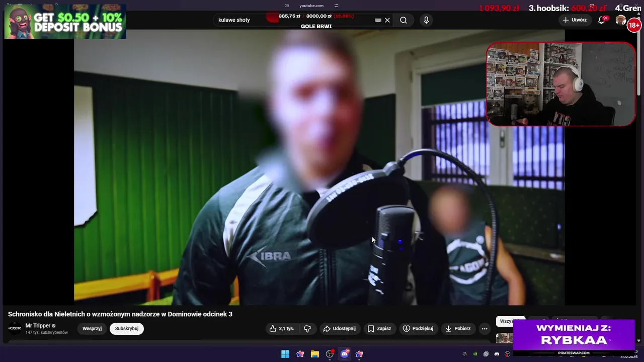This screenshot has width=644, height=362.
Task: Open the first pinned star app on the taskbar
Action: pos(300,354)
